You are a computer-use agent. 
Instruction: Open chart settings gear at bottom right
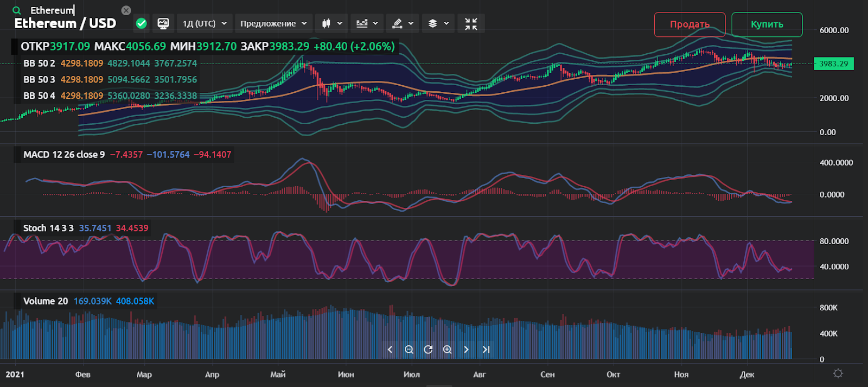[838, 373]
